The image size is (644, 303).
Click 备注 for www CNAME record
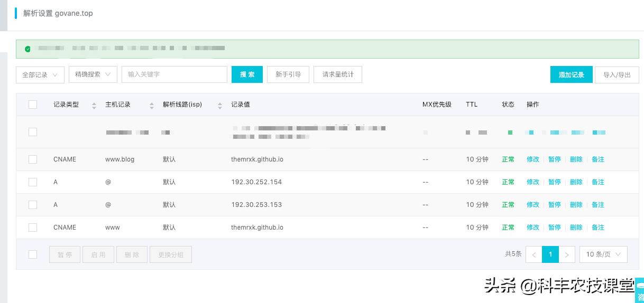click(x=598, y=228)
